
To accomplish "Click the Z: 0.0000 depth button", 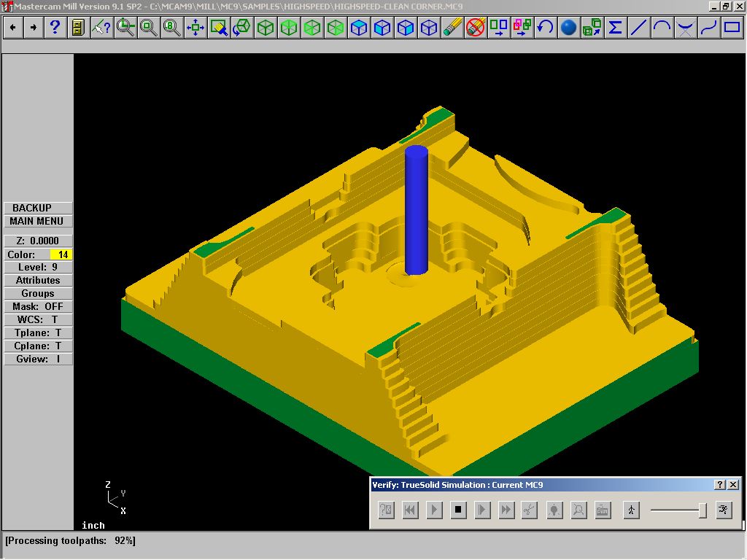I will tap(38, 241).
